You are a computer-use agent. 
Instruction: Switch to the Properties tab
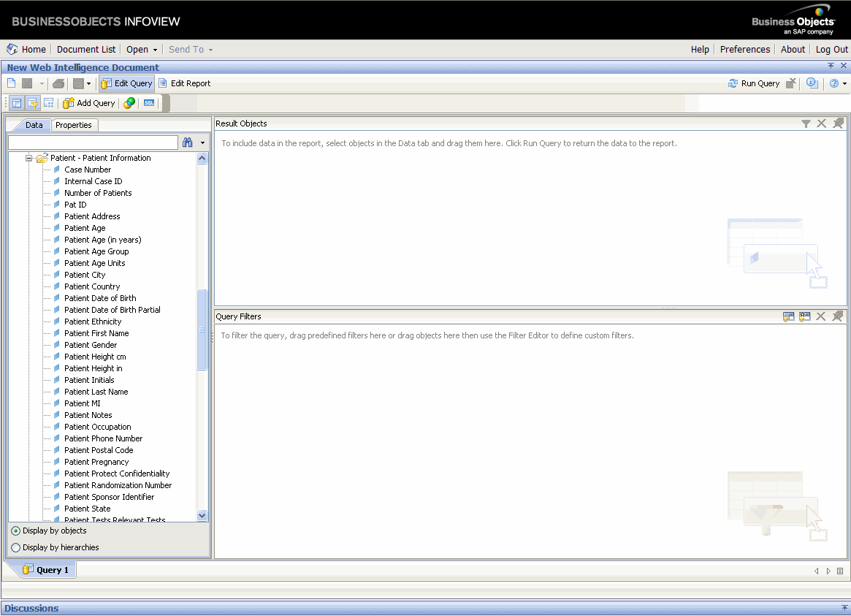point(73,125)
